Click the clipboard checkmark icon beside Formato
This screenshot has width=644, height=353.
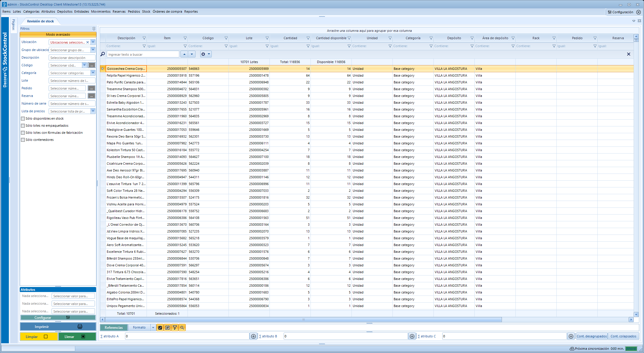pyautogui.click(x=160, y=328)
